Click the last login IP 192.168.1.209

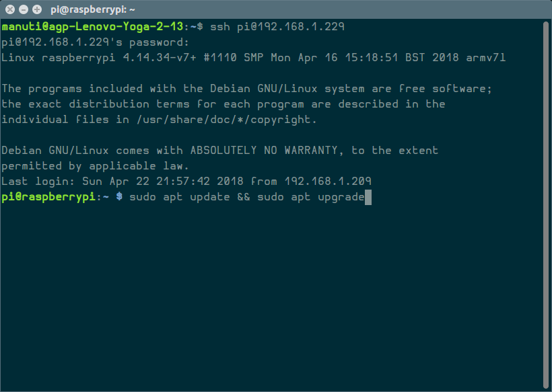point(328,182)
